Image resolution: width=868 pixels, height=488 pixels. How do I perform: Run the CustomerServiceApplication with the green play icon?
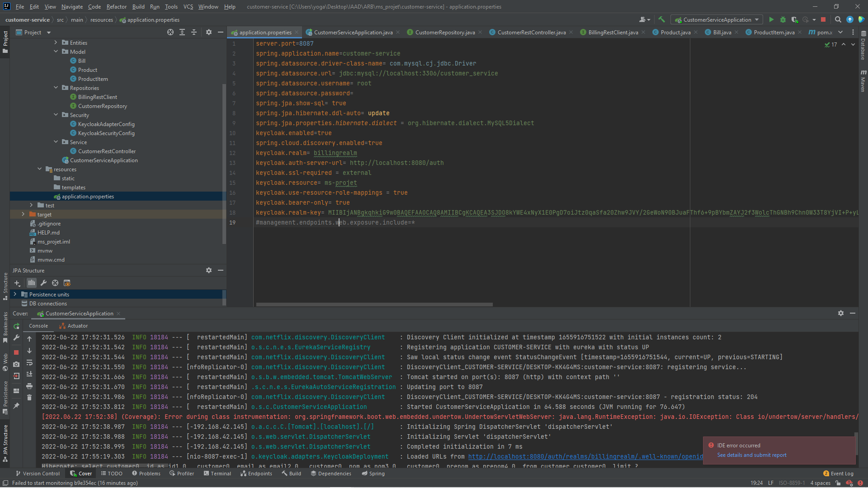pos(771,19)
